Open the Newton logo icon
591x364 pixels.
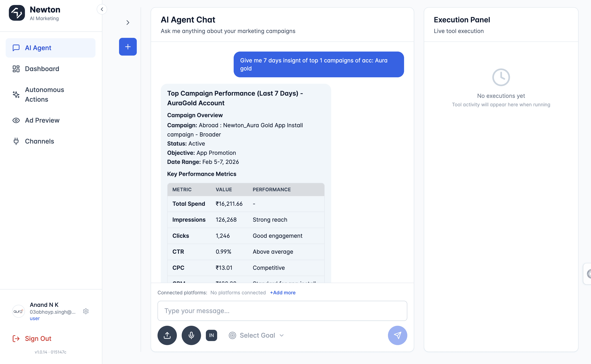(x=17, y=13)
